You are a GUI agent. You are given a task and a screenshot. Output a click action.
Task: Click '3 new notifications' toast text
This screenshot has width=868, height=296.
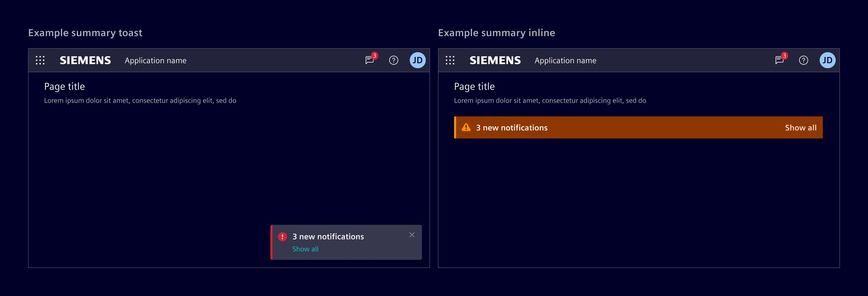[x=328, y=237]
